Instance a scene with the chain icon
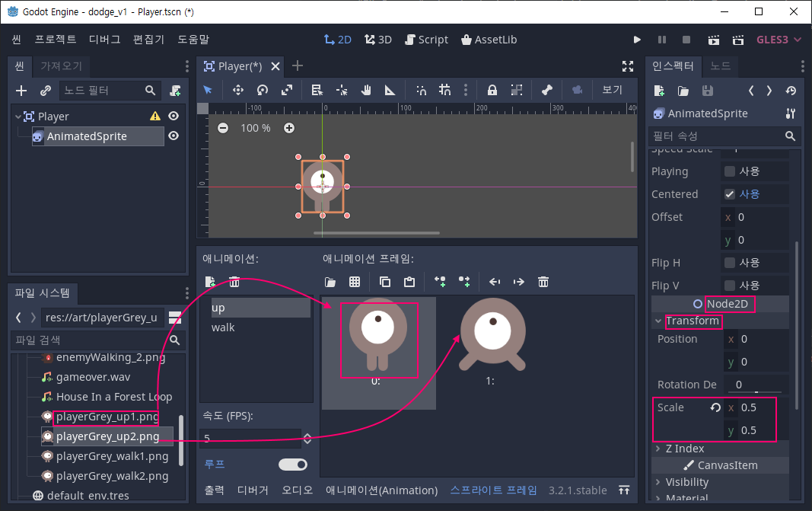The width and height of the screenshot is (812, 511). click(x=46, y=91)
